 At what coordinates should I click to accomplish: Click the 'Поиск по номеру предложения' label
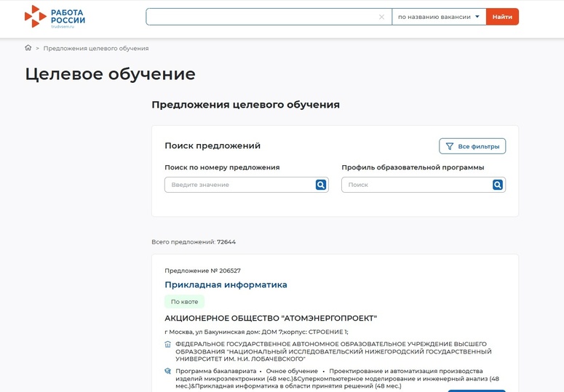coord(222,167)
